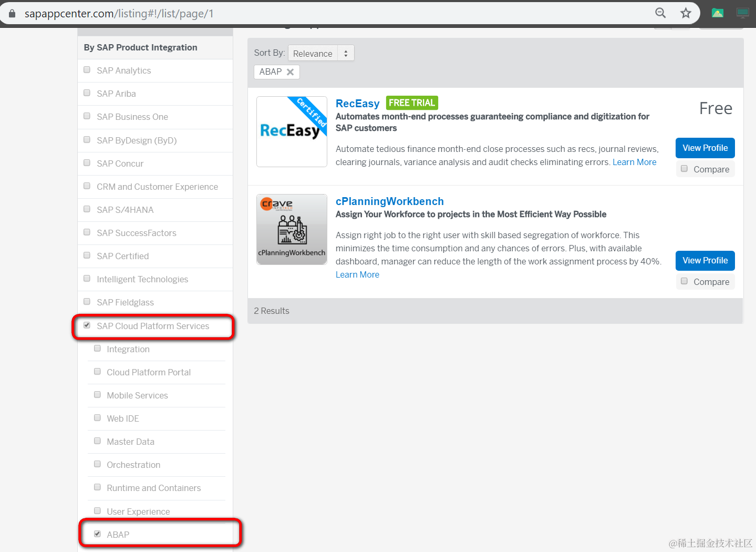The width and height of the screenshot is (756, 552).
Task: Check the Integration sub-filter
Action: click(97, 349)
